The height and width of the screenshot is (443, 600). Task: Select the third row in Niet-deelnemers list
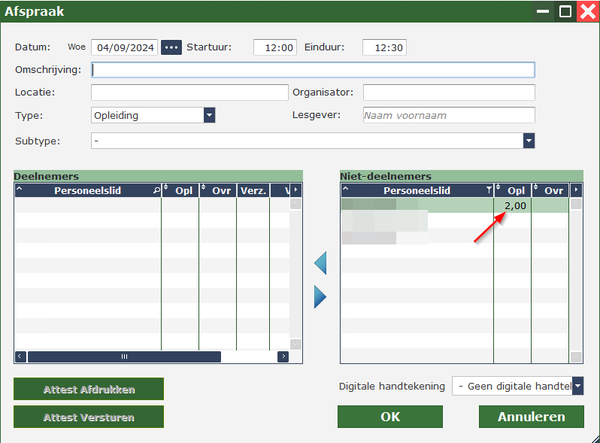pos(455,235)
